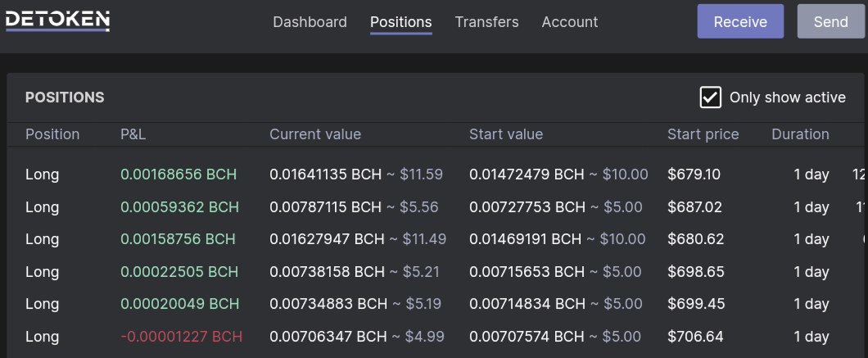Click the Start value column header

click(x=506, y=134)
